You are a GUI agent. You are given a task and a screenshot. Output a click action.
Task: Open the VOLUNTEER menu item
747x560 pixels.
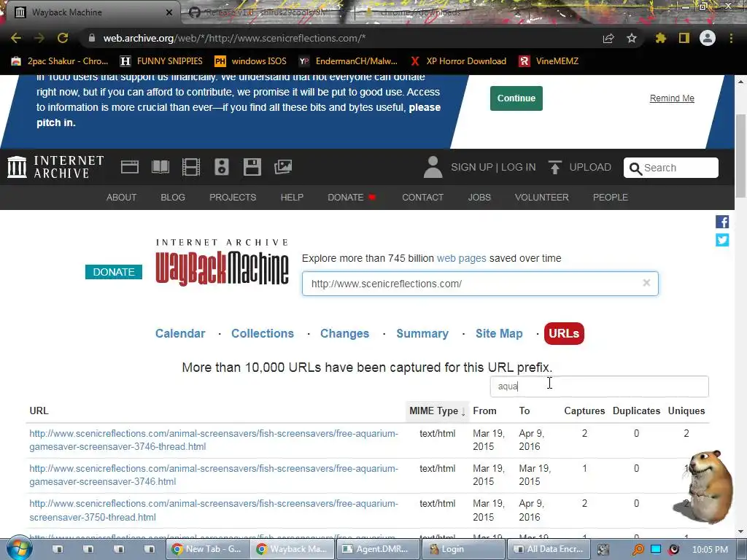pos(542,197)
